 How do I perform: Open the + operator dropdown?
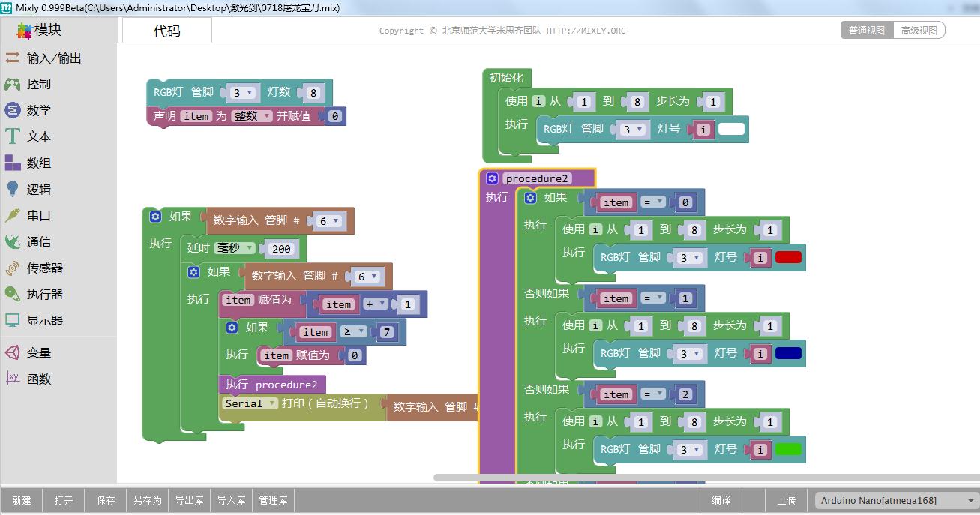[x=375, y=304]
